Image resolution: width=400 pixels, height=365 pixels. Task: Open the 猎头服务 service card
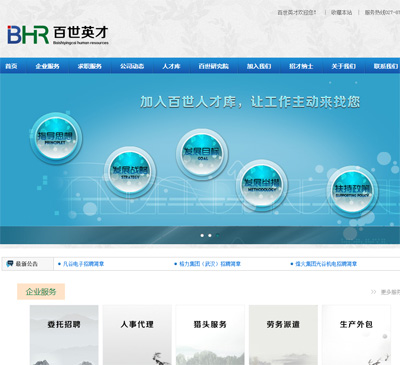click(210, 335)
